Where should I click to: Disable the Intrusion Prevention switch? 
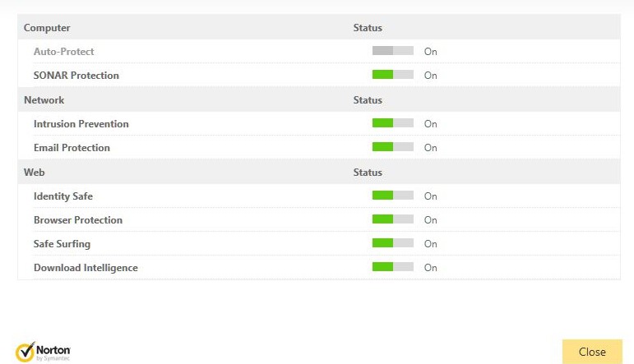[393, 123]
